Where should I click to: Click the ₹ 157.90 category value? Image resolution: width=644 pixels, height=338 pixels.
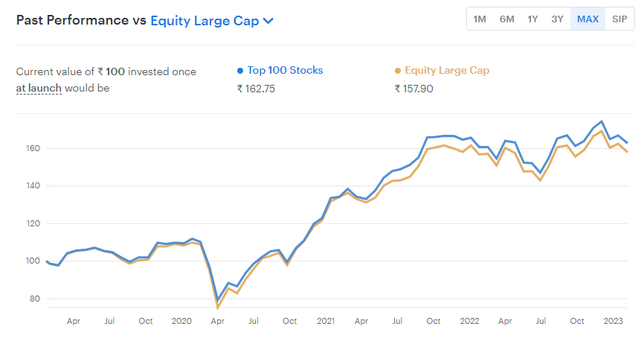point(414,89)
